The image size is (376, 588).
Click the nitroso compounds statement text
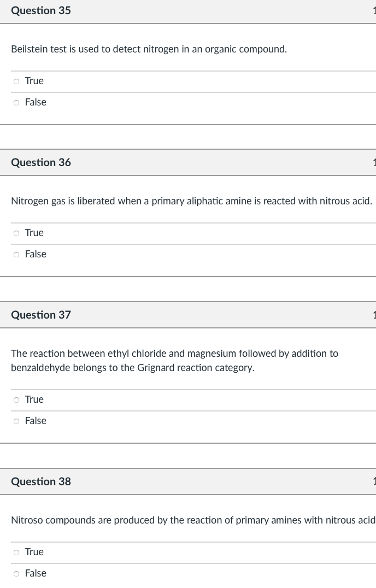[x=191, y=520]
